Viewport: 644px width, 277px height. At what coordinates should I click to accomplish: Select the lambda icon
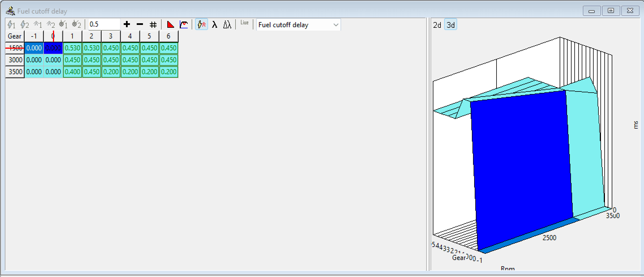[214, 24]
